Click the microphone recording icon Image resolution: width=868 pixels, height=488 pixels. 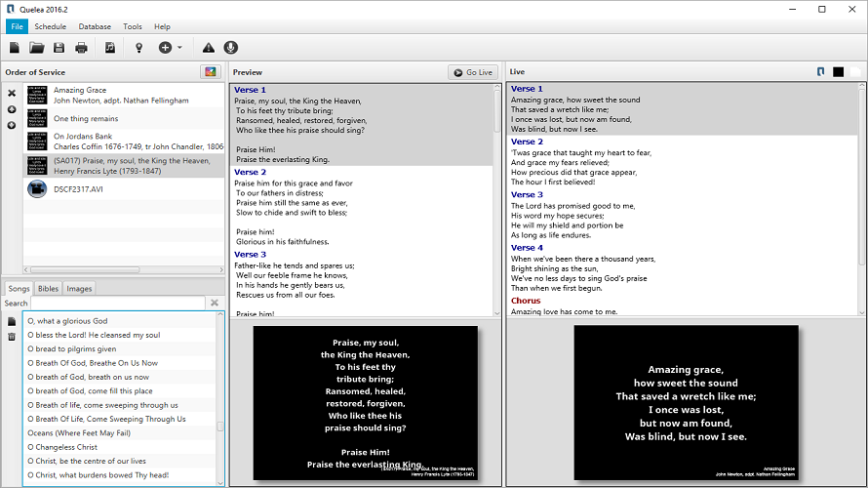coord(231,48)
